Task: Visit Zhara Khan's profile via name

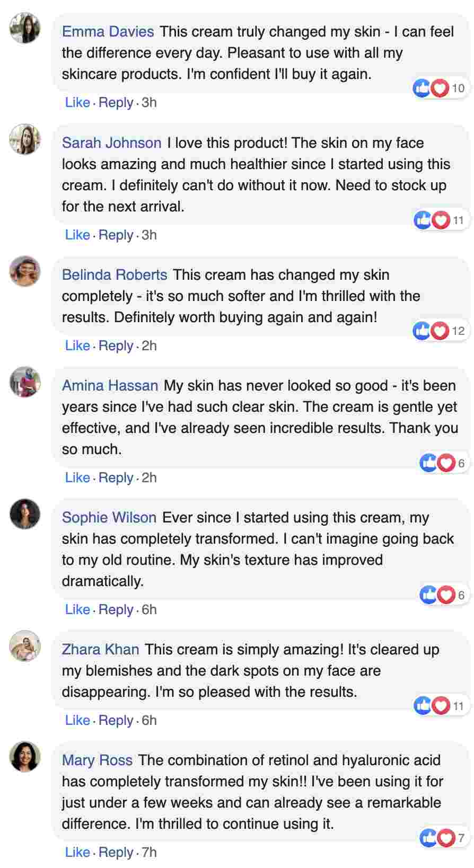Action: 101,649
